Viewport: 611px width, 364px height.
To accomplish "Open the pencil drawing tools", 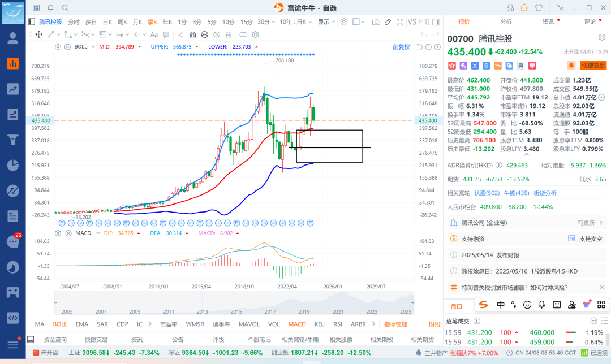I will coord(388,22).
